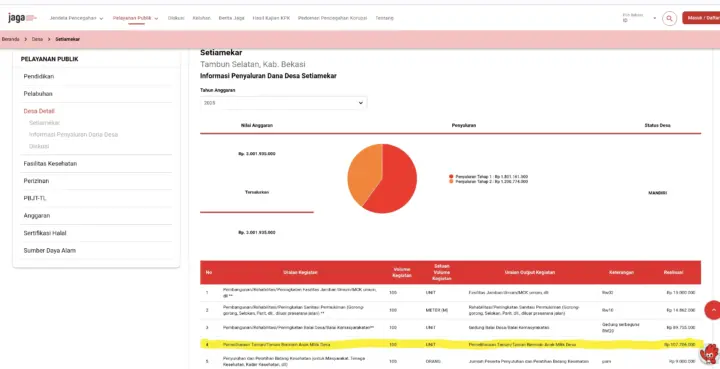Select Pendidikan in the sidebar
The height and width of the screenshot is (369, 720).
click(39, 77)
